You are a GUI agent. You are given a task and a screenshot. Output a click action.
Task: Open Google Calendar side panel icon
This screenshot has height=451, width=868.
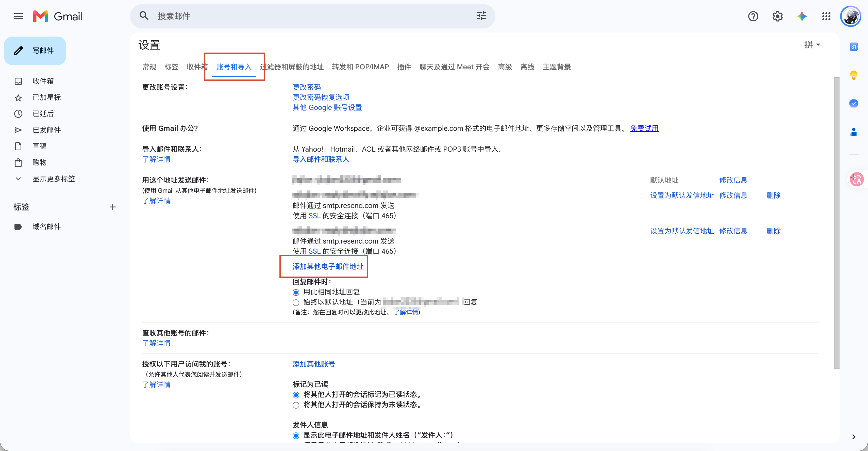pyautogui.click(x=853, y=46)
